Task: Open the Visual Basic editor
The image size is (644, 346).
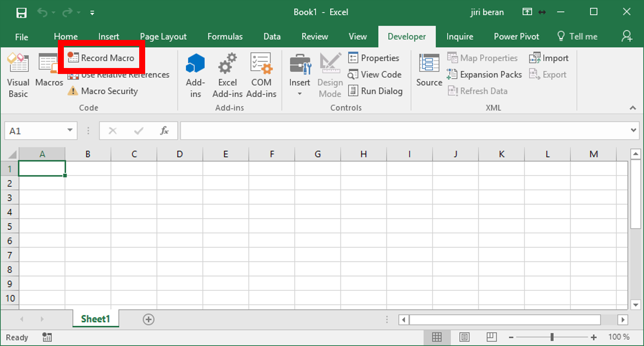Action: [18, 75]
